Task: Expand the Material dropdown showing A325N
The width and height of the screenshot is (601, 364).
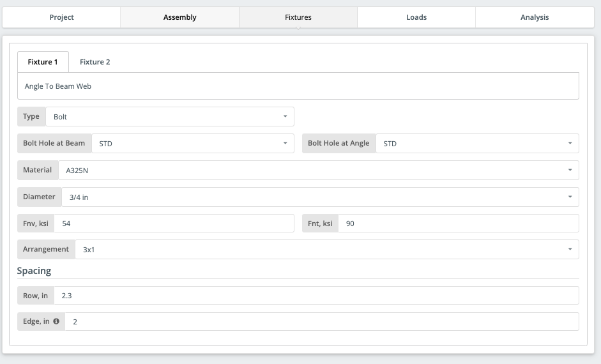Action: point(319,170)
